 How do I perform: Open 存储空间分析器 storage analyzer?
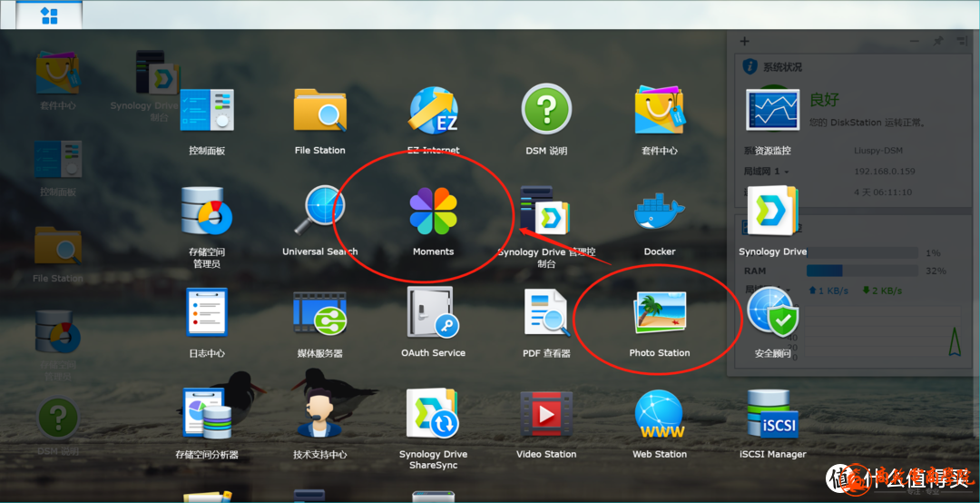(207, 413)
